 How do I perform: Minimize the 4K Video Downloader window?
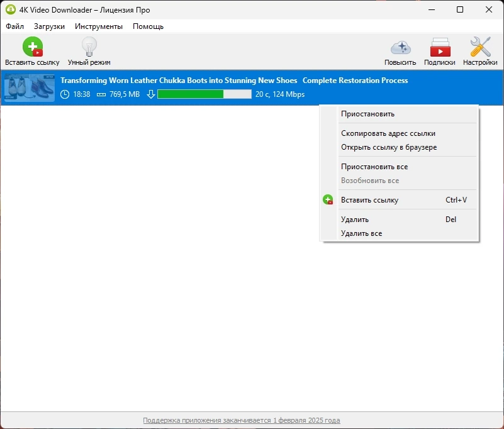pos(432,9)
